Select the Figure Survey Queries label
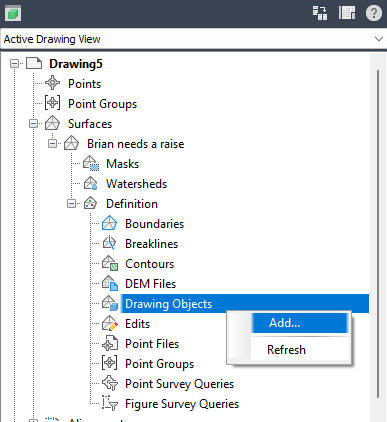The width and height of the screenshot is (387, 422). click(x=182, y=404)
